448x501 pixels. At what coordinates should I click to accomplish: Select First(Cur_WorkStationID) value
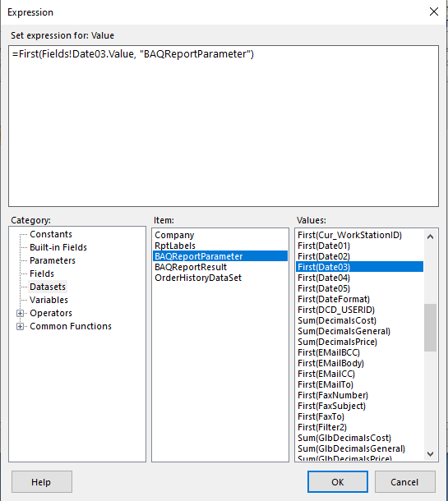[359, 235]
